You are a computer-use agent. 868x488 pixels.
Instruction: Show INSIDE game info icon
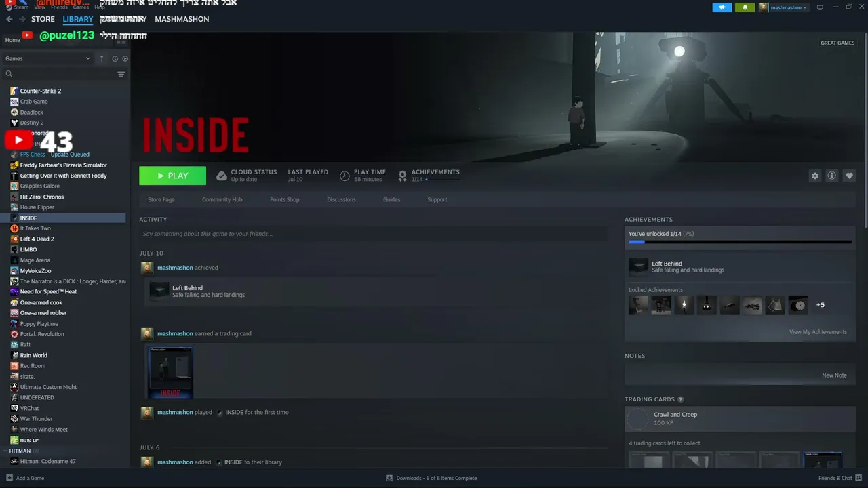coord(832,176)
